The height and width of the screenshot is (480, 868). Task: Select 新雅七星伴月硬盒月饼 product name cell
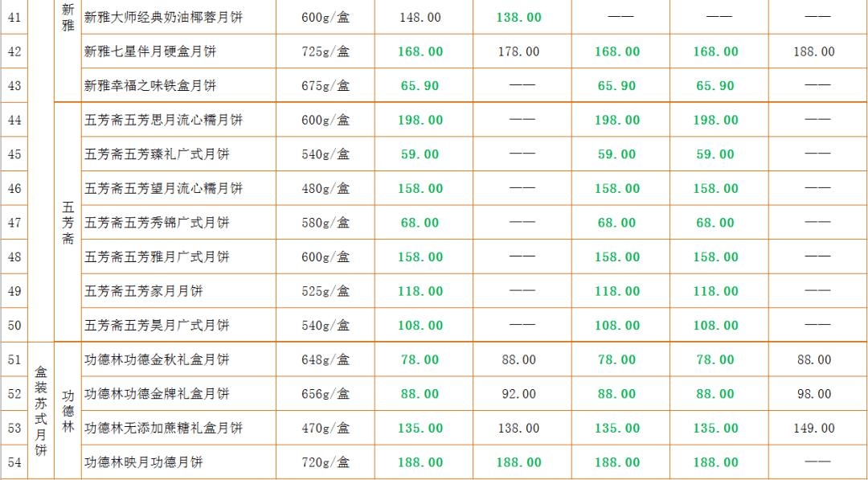point(150,51)
